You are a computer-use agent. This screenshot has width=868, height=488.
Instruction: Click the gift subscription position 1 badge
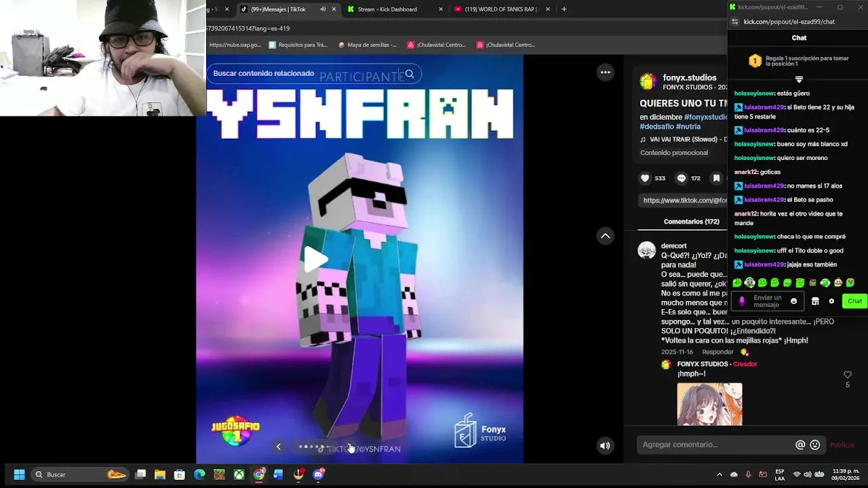pyautogui.click(x=755, y=61)
